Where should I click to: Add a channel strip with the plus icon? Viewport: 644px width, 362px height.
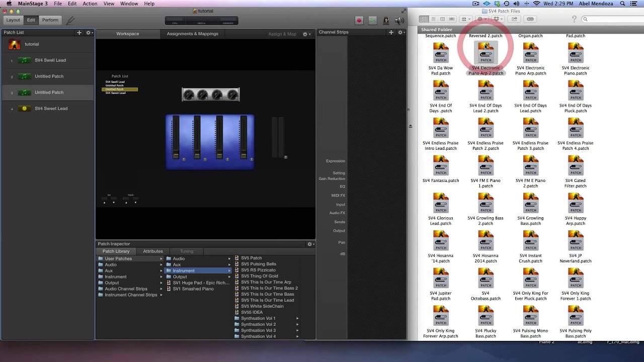391,32
